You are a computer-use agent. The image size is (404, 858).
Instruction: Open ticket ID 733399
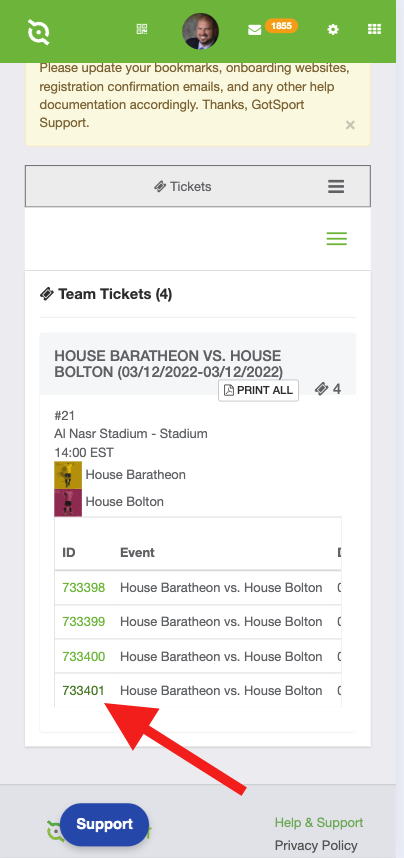84,622
